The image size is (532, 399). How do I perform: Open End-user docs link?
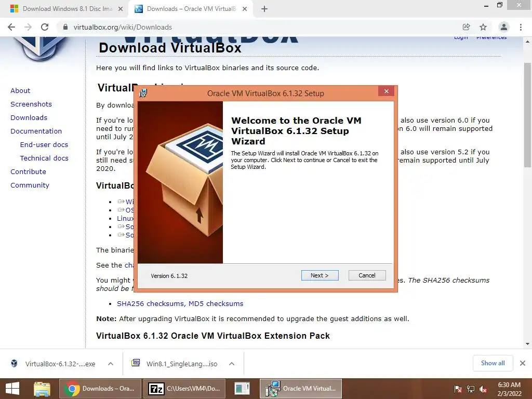coord(44,145)
